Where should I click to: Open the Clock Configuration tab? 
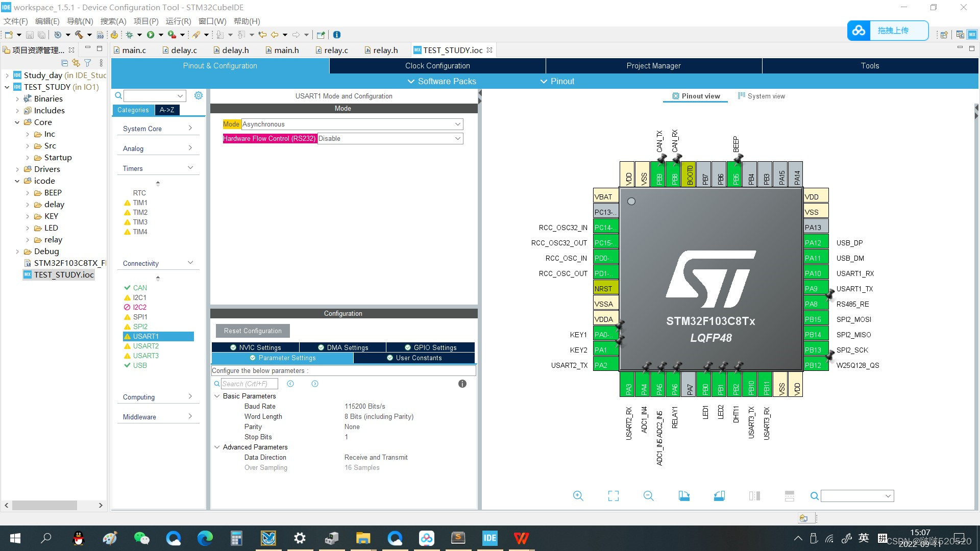pyautogui.click(x=437, y=66)
